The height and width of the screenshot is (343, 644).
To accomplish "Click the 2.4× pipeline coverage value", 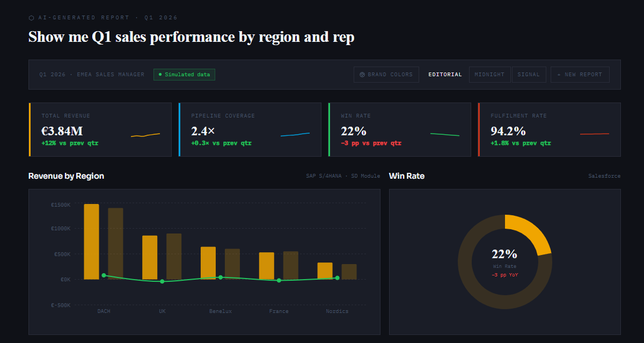I will point(203,131).
